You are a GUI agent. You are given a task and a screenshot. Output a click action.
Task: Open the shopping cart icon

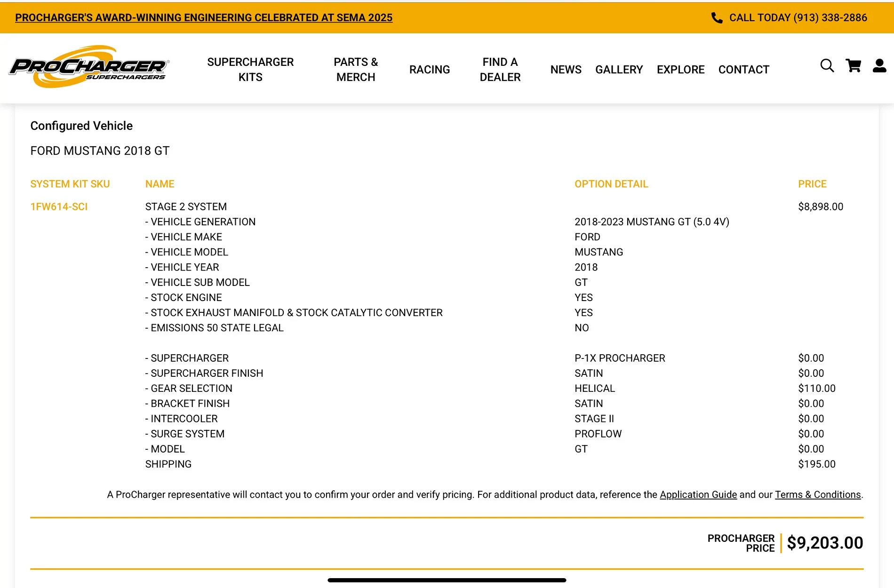click(x=853, y=66)
